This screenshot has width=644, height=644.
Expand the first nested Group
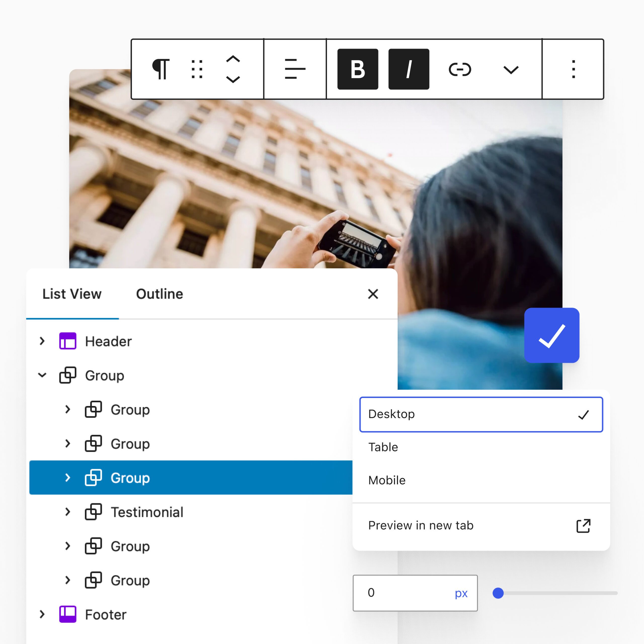[68, 409]
